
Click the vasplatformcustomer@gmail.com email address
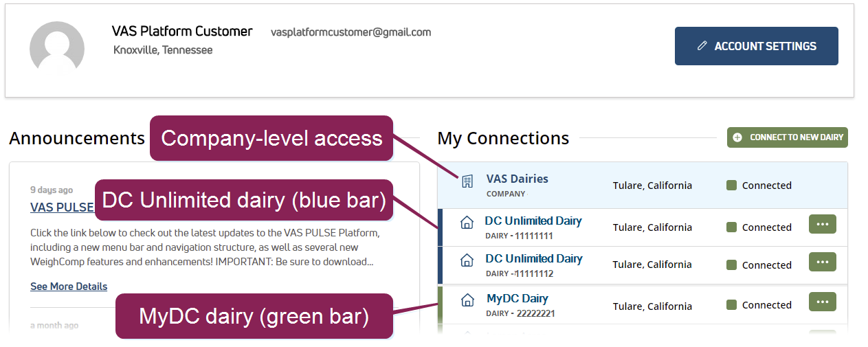pos(350,32)
